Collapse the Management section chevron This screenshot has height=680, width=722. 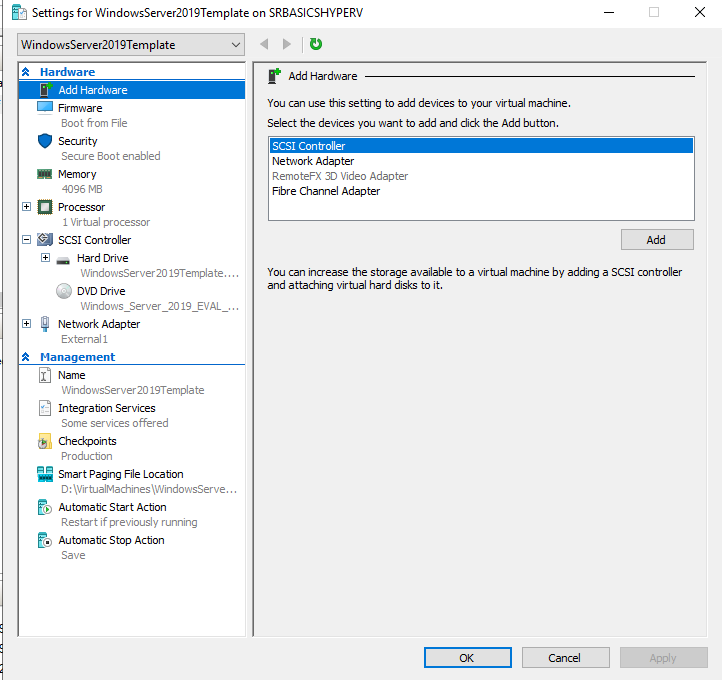(26, 357)
